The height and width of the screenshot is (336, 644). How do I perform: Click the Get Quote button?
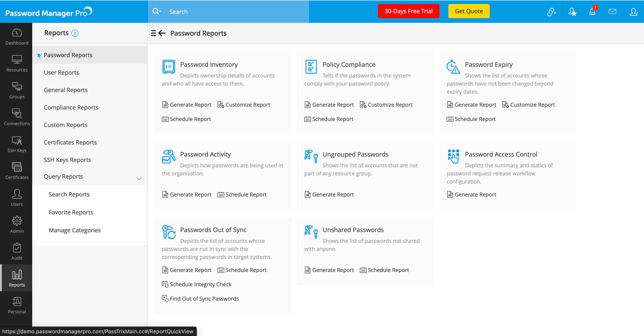pyautogui.click(x=469, y=11)
